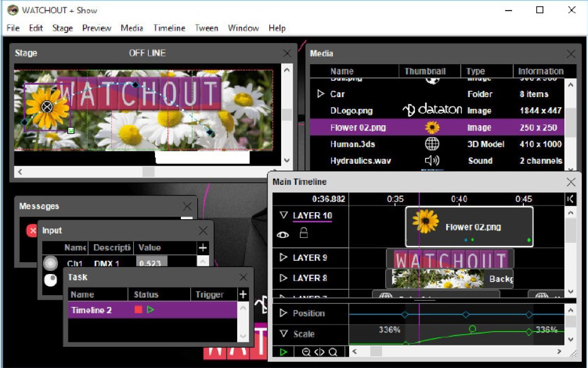The height and width of the screenshot is (368, 588).
Task: Click the fit-width arrows icon in the timeline
Action: pyautogui.click(x=319, y=352)
